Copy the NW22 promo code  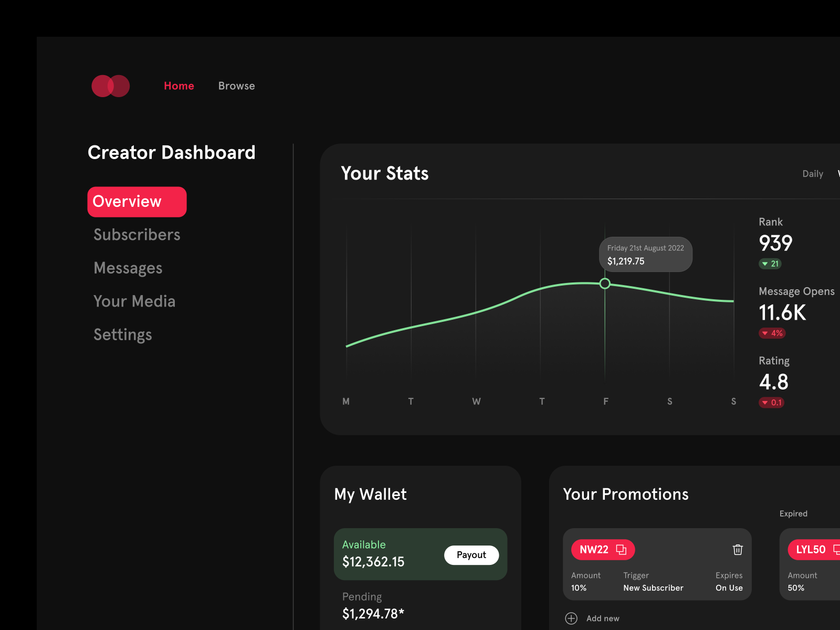pyautogui.click(x=622, y=550)
